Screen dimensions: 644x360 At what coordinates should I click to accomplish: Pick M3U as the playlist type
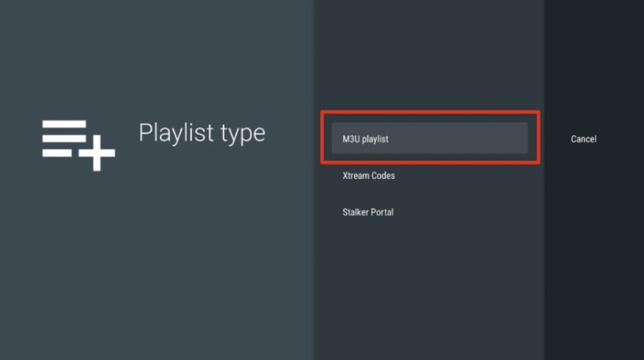point(429,139)
